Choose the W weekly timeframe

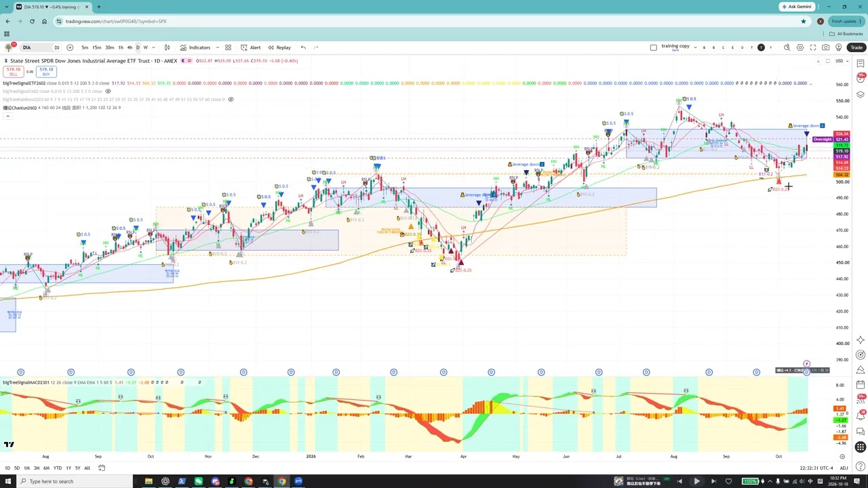[x=145, y=47]
